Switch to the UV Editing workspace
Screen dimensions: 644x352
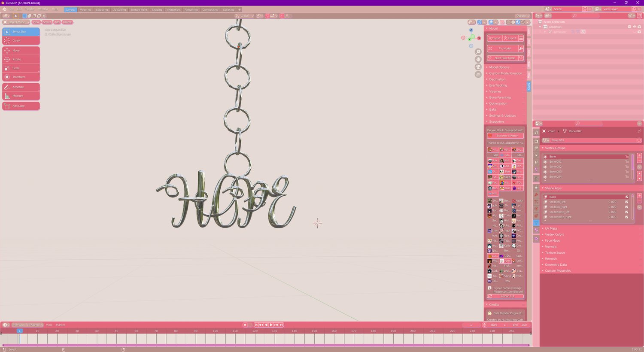click(119, 9)
